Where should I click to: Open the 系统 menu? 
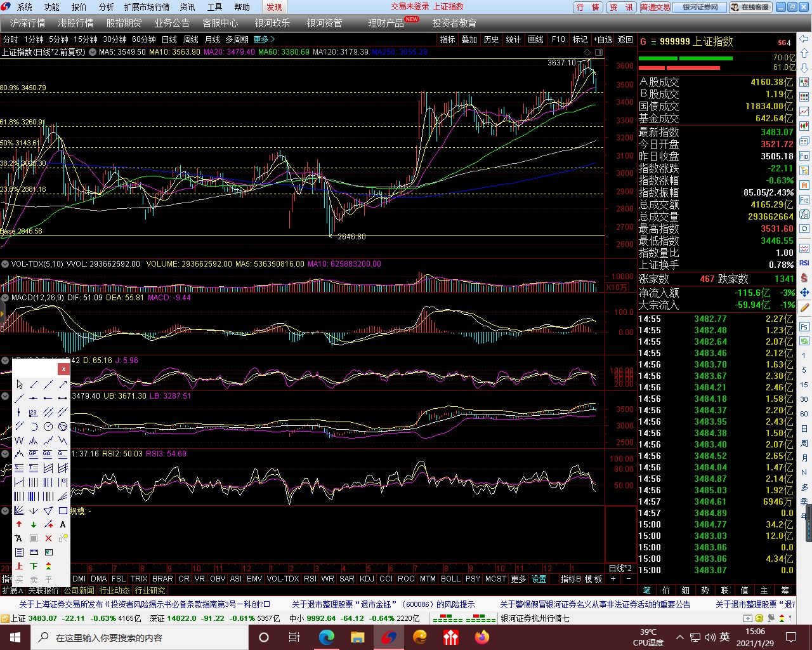(x=25, y=7)
